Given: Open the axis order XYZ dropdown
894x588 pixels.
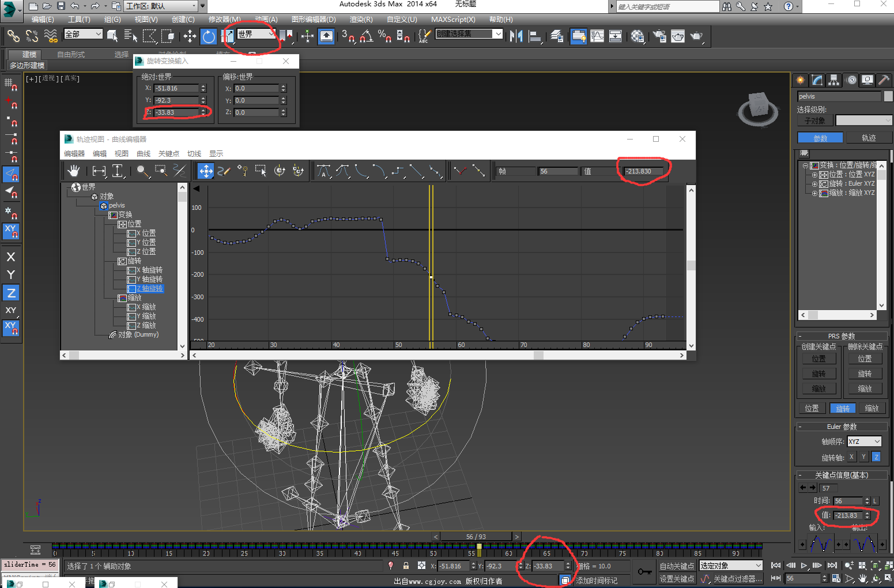Looking at the screenshot, I should [x=864, y=441].
